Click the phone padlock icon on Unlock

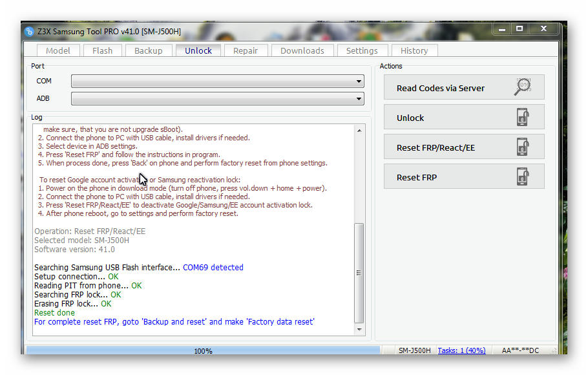pyautogui.click(x=522, y=117)
